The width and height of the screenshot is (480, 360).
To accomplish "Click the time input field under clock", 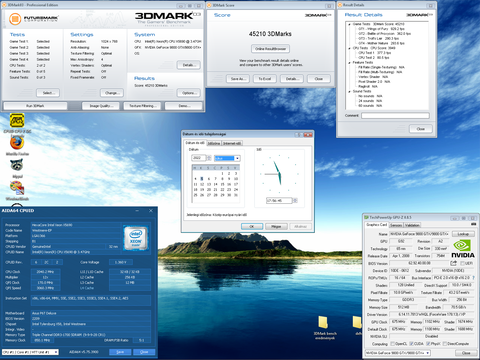I will pos(279,200).
